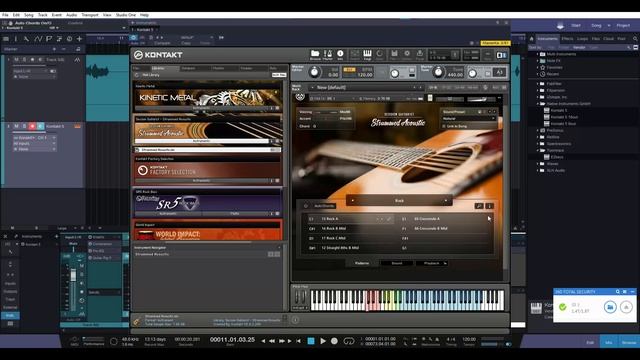Viewport: 640px width, 360px height.
Task: Expand the PreSonus folder in browser
Action: coord(538,130)
